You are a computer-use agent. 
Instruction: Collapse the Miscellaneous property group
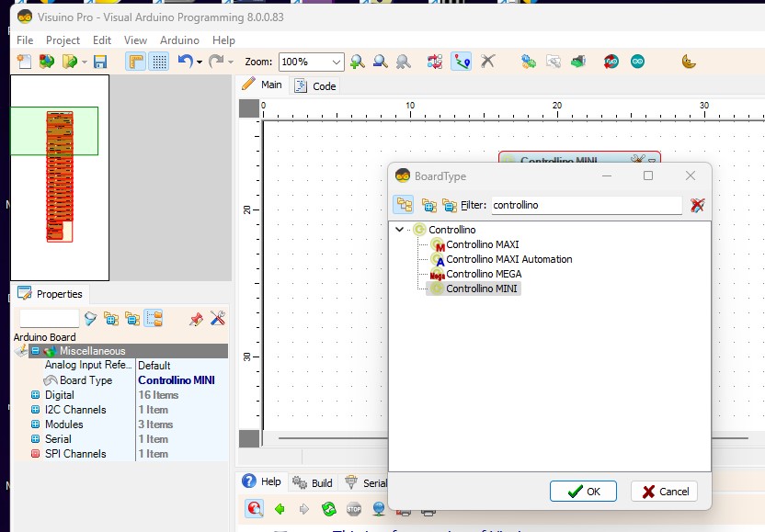(x=35, y=351)
